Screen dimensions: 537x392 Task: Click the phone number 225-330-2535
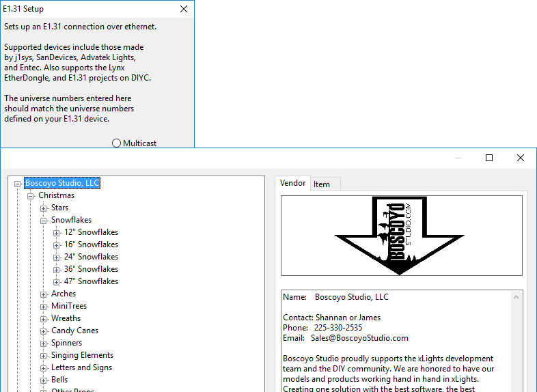[338, 328]
